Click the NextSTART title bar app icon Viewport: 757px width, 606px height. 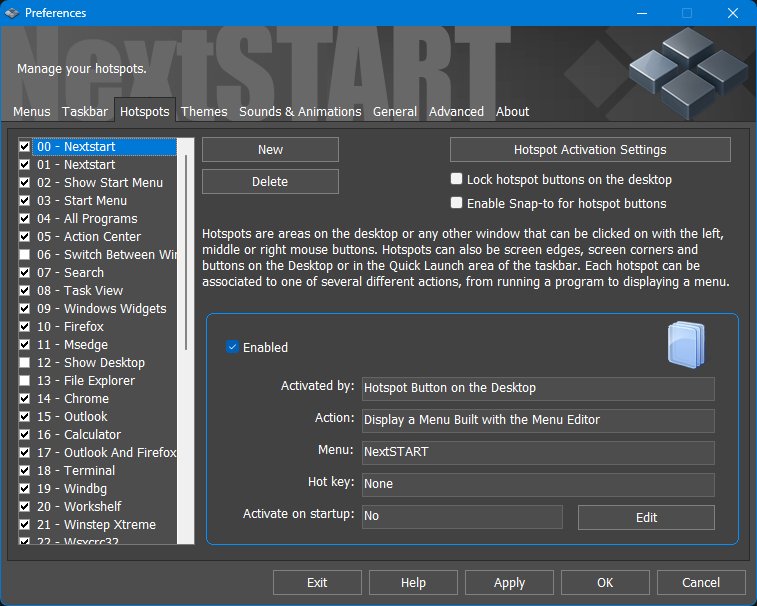[12, 13]
